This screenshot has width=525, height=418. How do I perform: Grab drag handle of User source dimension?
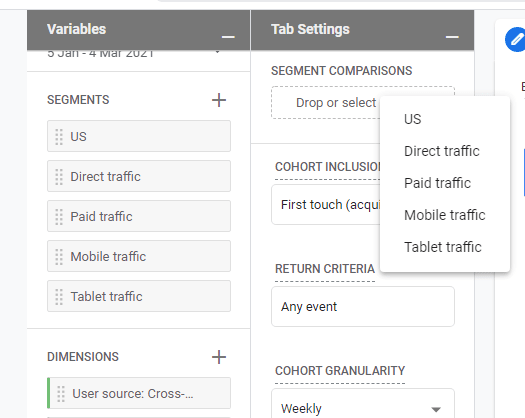61,394
